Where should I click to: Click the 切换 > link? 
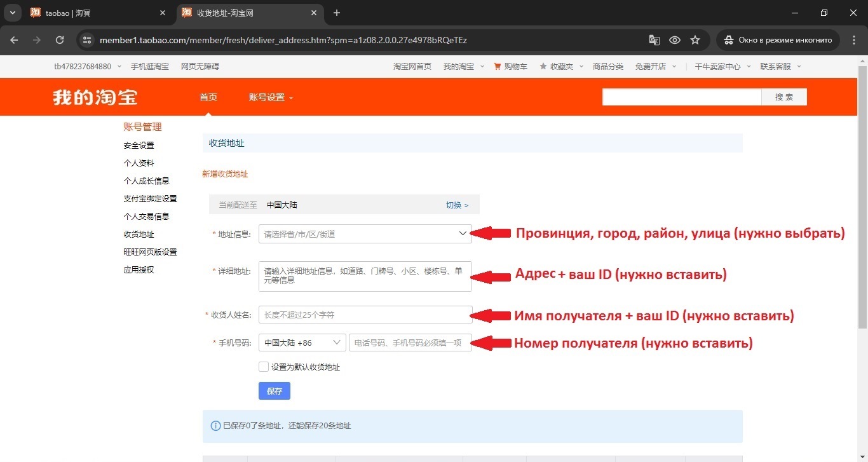point(457,205)
